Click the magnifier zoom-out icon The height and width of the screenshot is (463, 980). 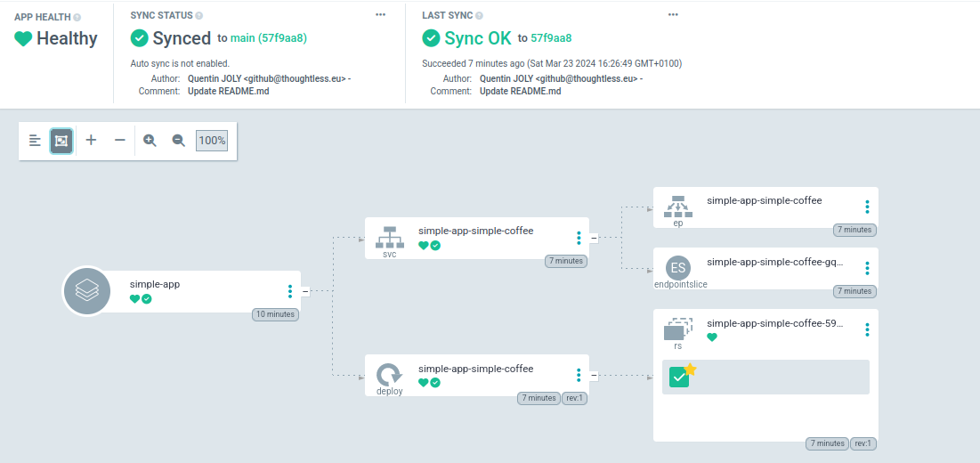pos(178,141)
